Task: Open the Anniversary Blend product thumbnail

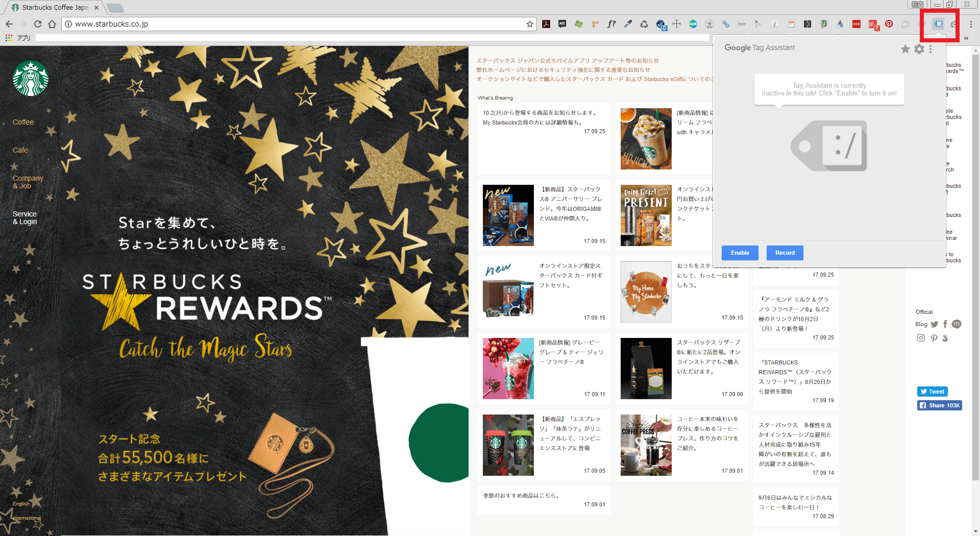Action: [508, 215]
